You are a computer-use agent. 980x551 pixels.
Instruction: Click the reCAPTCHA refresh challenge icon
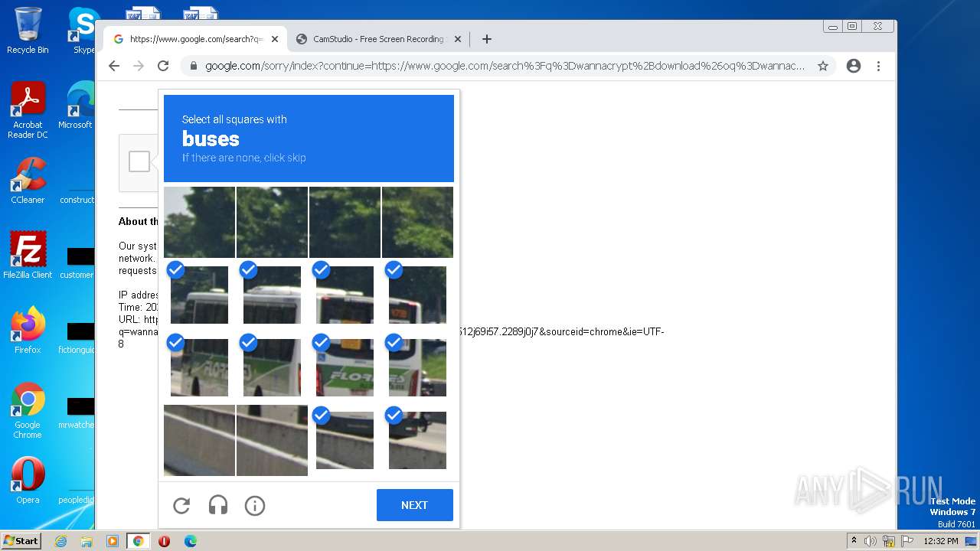point(181,505)
